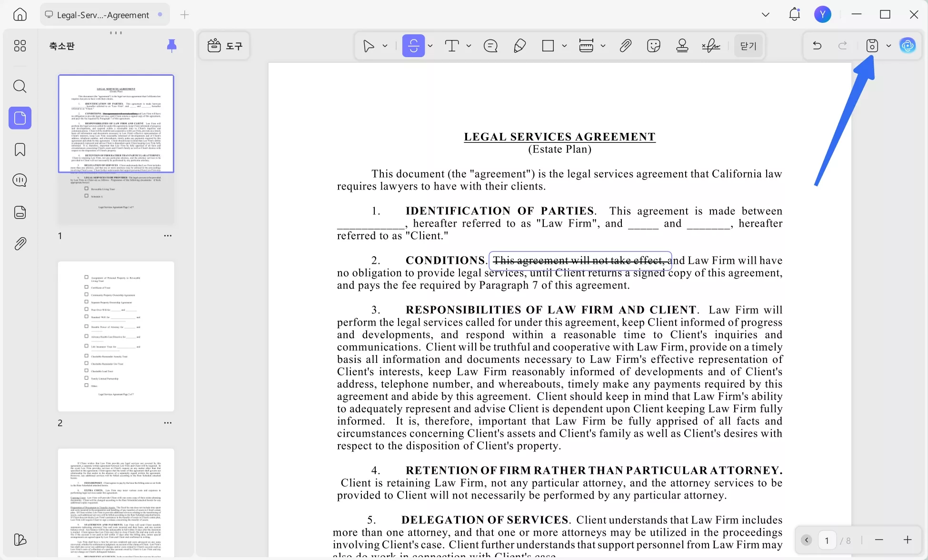
Task: Open the save options dropdown arrow
Action: (x=888, y=46)
